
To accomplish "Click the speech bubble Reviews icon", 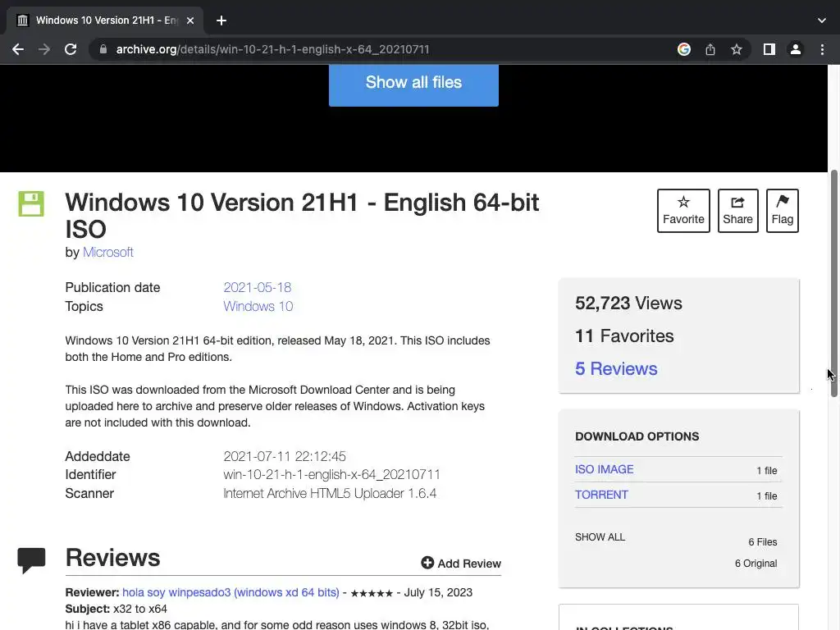I will [x=31, y=560].
